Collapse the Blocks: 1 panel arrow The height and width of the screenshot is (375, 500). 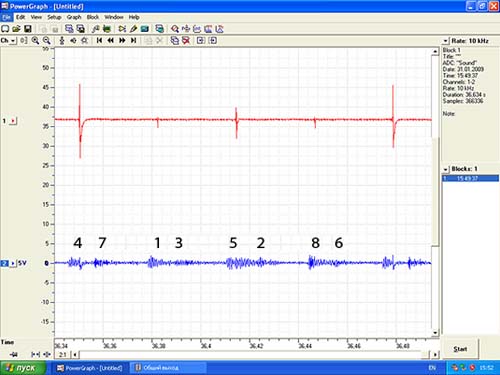[446, 169]
